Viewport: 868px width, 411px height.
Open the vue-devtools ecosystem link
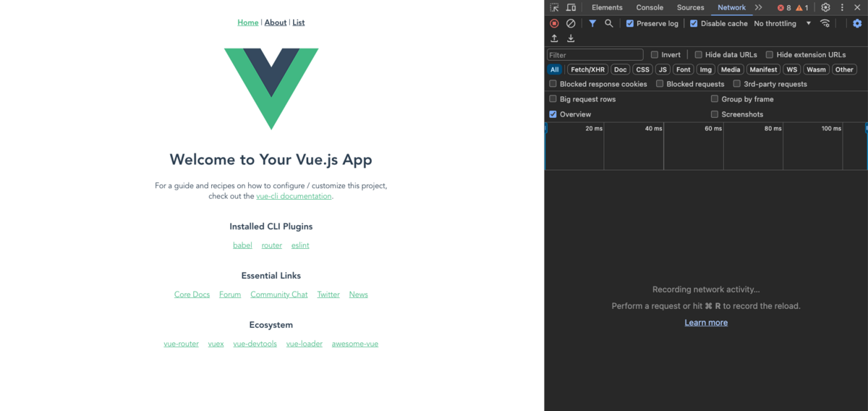coord(255,344)
